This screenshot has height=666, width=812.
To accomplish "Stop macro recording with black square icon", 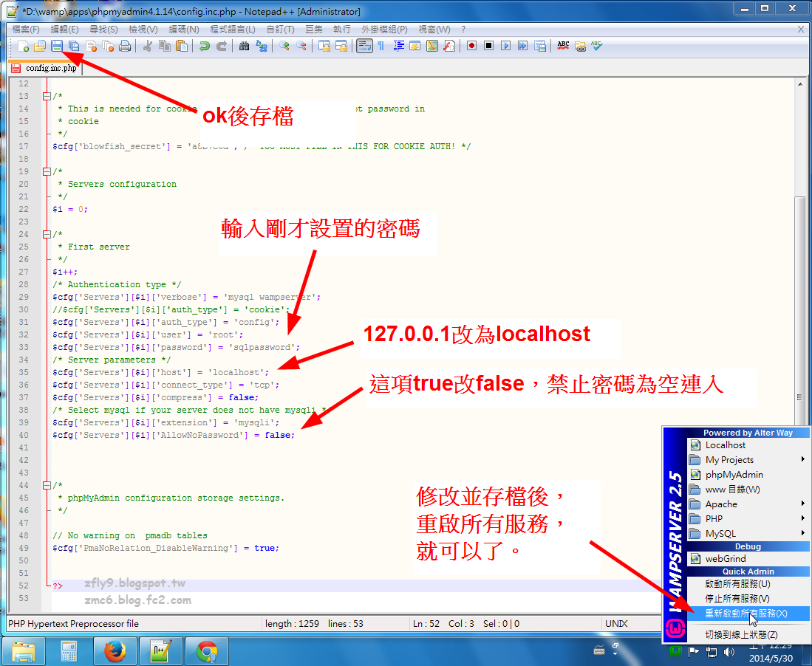I will click(x=488, y=46).
